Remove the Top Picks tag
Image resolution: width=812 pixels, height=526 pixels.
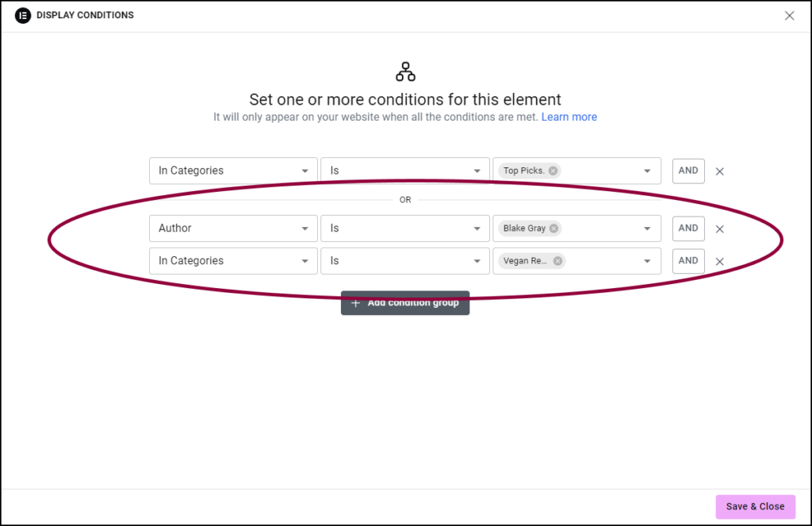pyautogui.click(x=553, y=171)
